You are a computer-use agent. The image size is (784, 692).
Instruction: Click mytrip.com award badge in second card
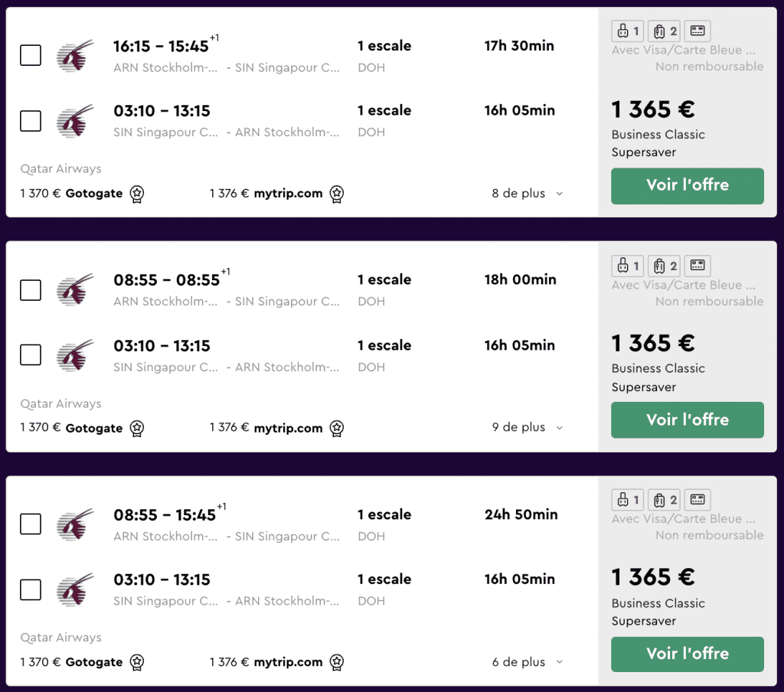[337, 429]
